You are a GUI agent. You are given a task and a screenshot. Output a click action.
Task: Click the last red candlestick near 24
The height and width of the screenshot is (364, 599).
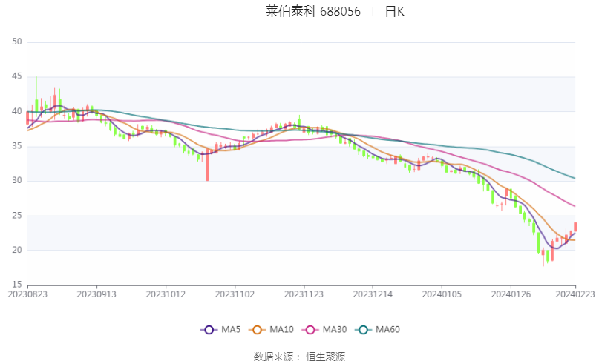click(x=575, y=227)
